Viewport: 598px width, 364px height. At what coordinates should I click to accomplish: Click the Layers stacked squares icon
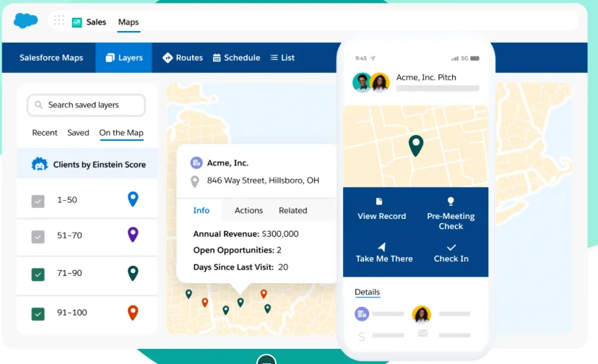pos(110,58)
